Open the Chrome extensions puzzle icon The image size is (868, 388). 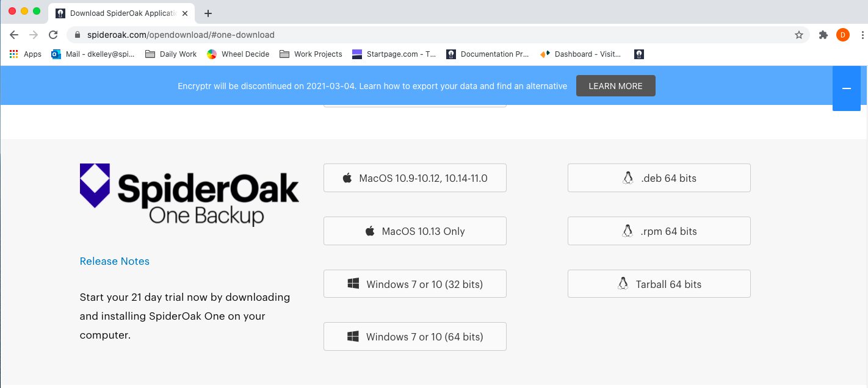click(823, 35)
